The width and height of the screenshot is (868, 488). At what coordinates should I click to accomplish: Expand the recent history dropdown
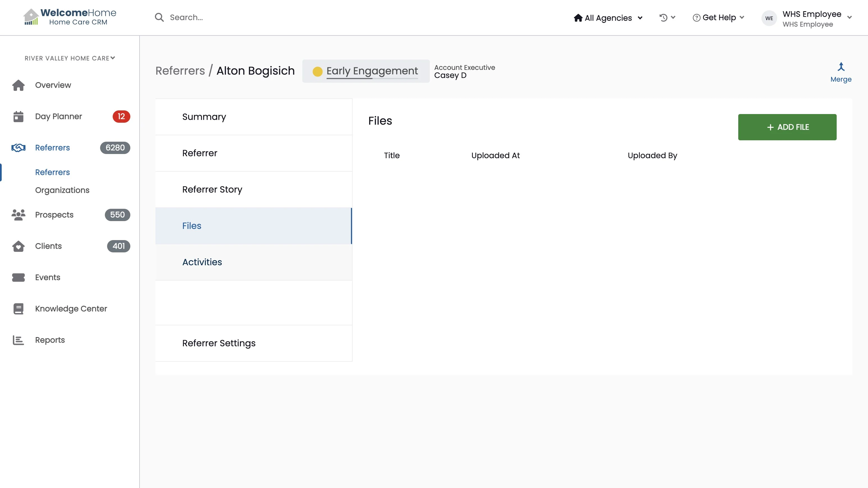coord(667,18)
